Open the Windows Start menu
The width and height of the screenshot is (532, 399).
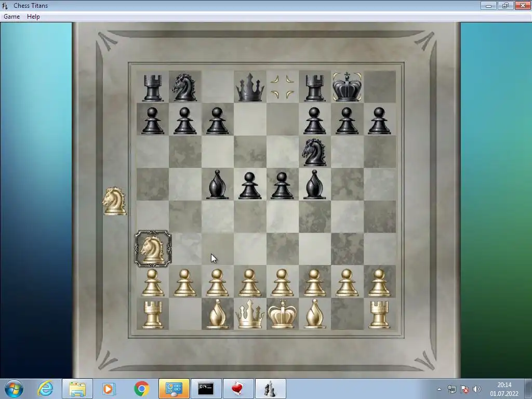click(14, 389)
